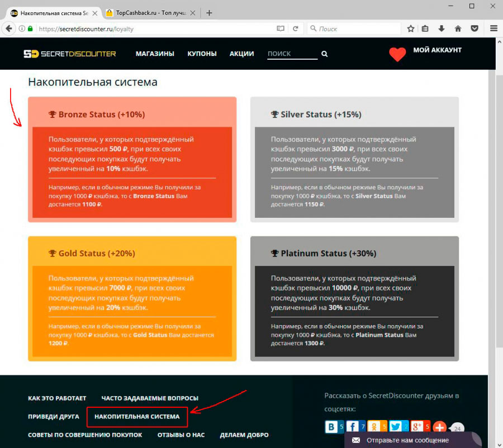
Task: Open ДЕЛАЕМ ДОБРО footer link
Action: [x=244, y=435]
